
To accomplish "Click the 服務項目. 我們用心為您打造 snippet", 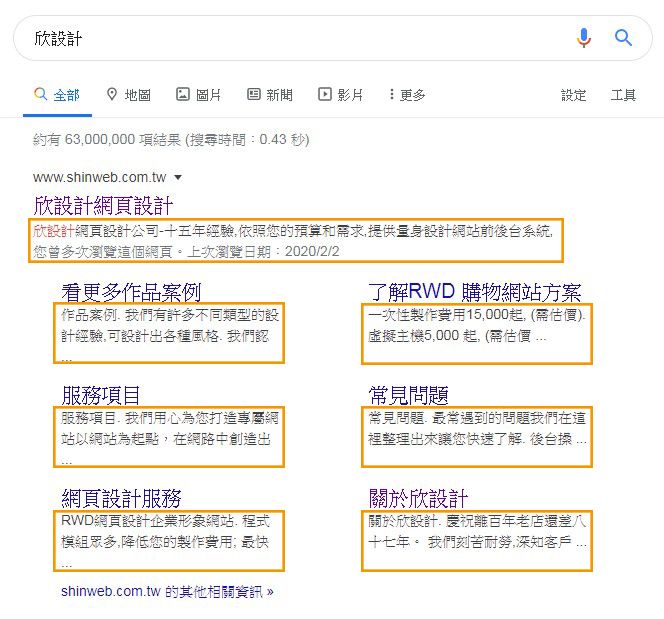I will tap(169, 437).
